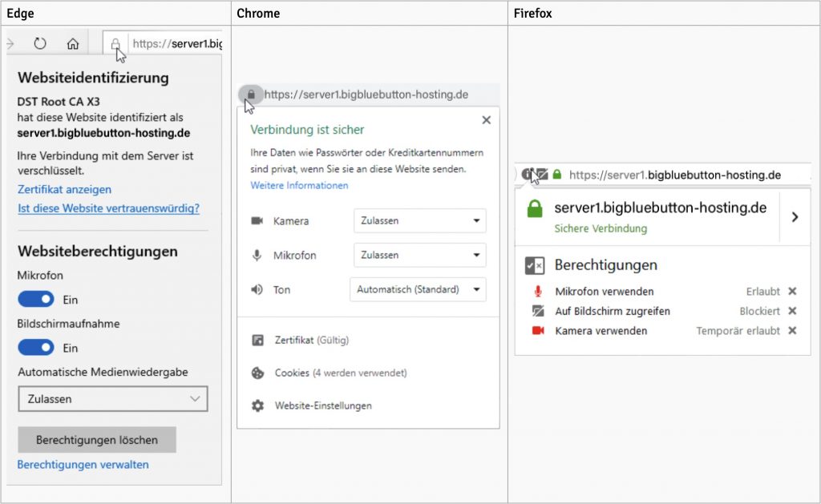Open the Chrome Mikrofon permission dropdown
821x504 pixels.
coord(420,255)
